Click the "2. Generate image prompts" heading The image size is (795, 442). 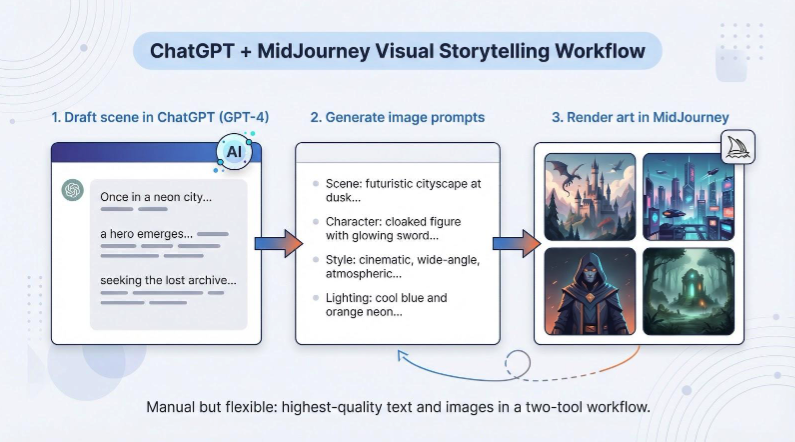(397, 117)
